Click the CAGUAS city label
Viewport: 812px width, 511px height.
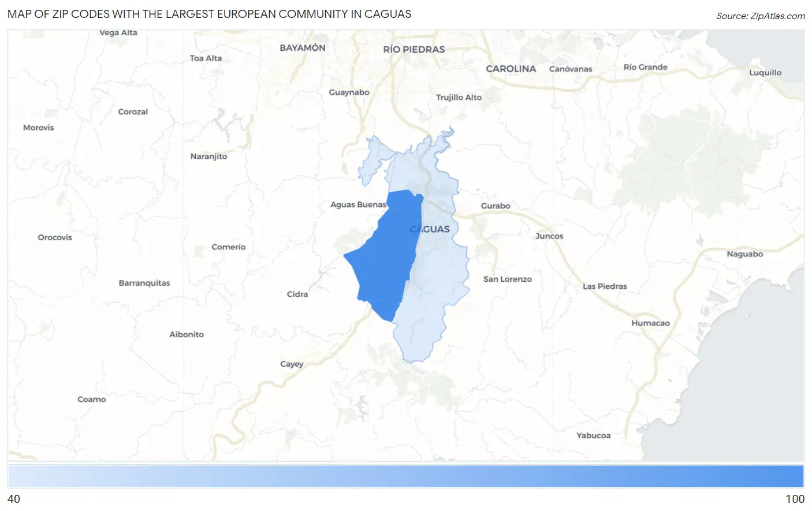point(430,229)
